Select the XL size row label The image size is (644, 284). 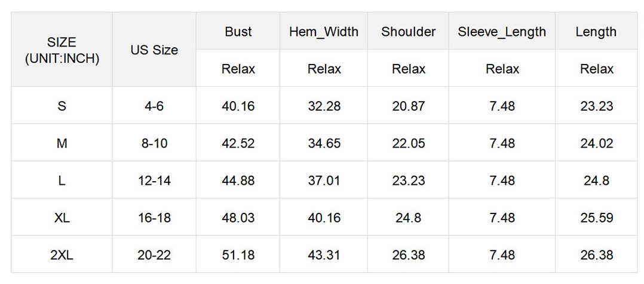62,218
